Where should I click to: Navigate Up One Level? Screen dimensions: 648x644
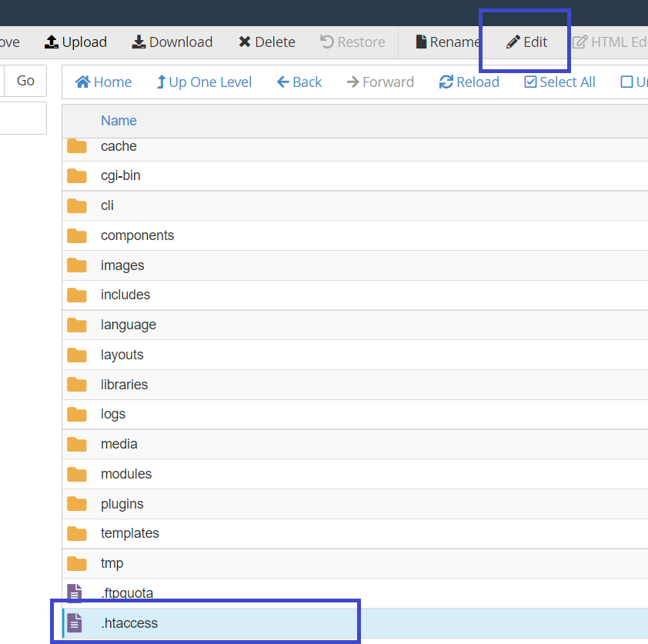pos(204,82)
